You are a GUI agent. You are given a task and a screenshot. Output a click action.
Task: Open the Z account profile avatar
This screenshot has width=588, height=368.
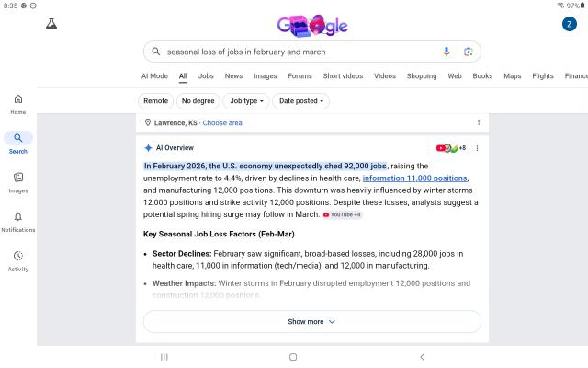point(569,24)
